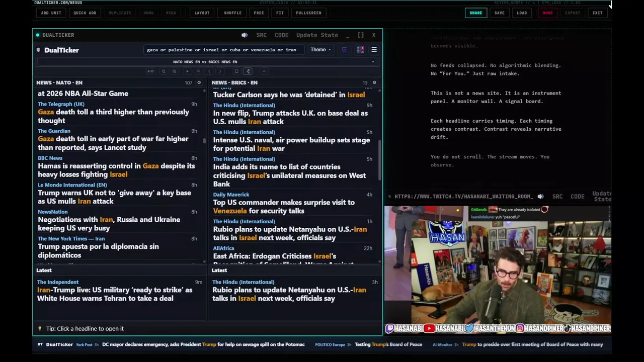Open Daily Maverick Venezuela visit headline
This screenshot has height=362, width=644.
(284, 207)
